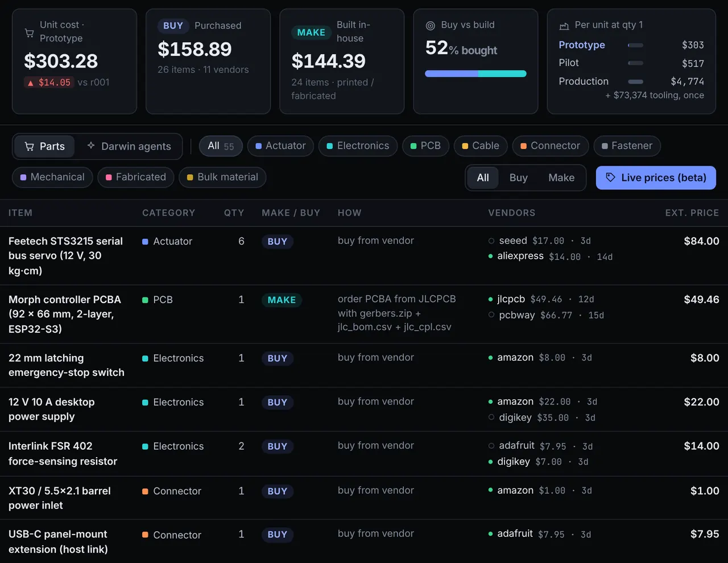Image resolution: width=728 pixels, height=563 pixels.
Task: Switch segmented filter to Buy
Action: point(519,178)
